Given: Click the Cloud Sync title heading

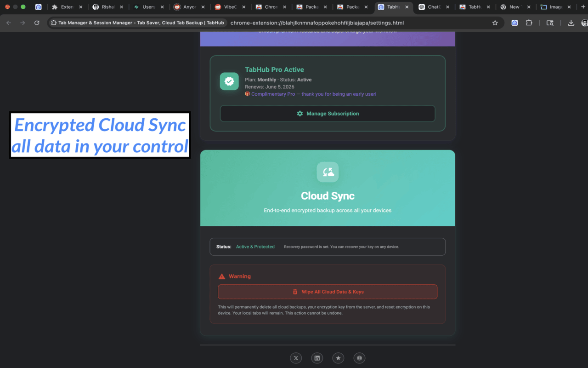Looking at the screenshot, I should click(328, 196).
